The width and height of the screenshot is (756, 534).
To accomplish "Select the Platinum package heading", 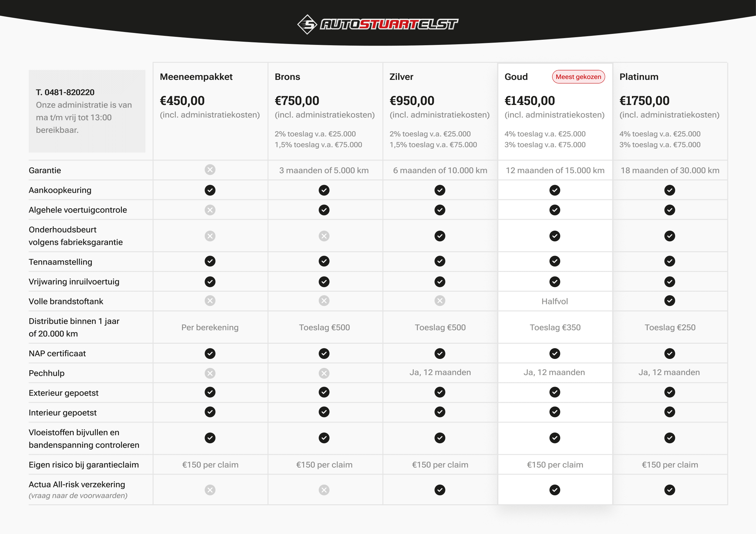I will click(x=639, y=77).
